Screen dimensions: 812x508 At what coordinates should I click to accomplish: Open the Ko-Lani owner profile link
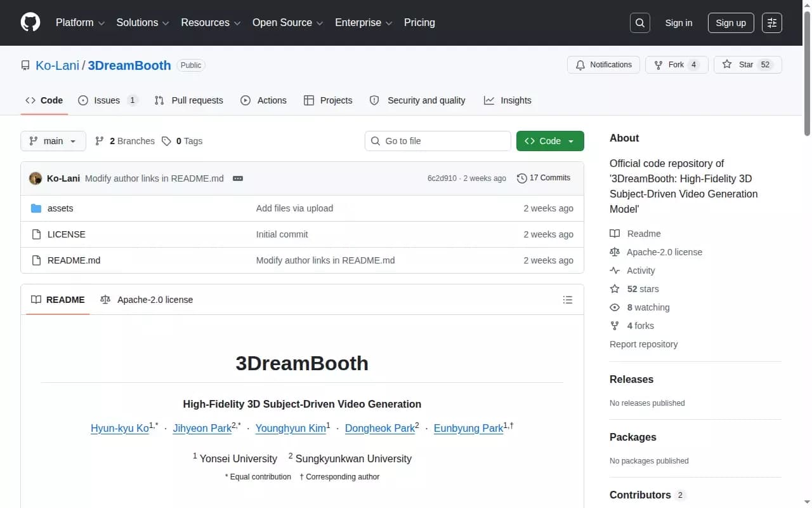point(58,65)
